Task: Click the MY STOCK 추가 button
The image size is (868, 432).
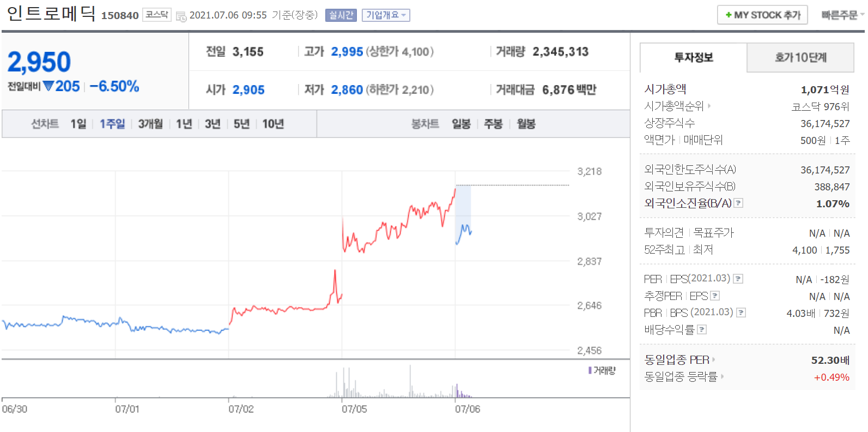Action: 762,15
